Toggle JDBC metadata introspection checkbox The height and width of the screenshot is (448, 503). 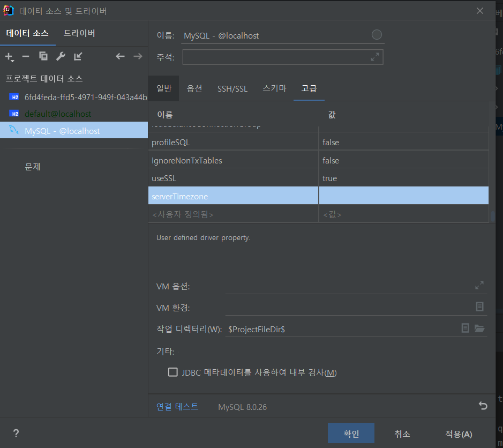(173, 372)
